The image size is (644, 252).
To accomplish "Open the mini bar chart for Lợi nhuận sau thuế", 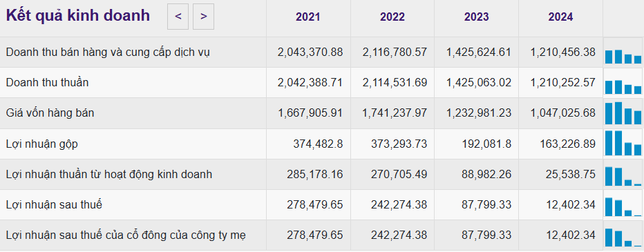I will (623, 205).
